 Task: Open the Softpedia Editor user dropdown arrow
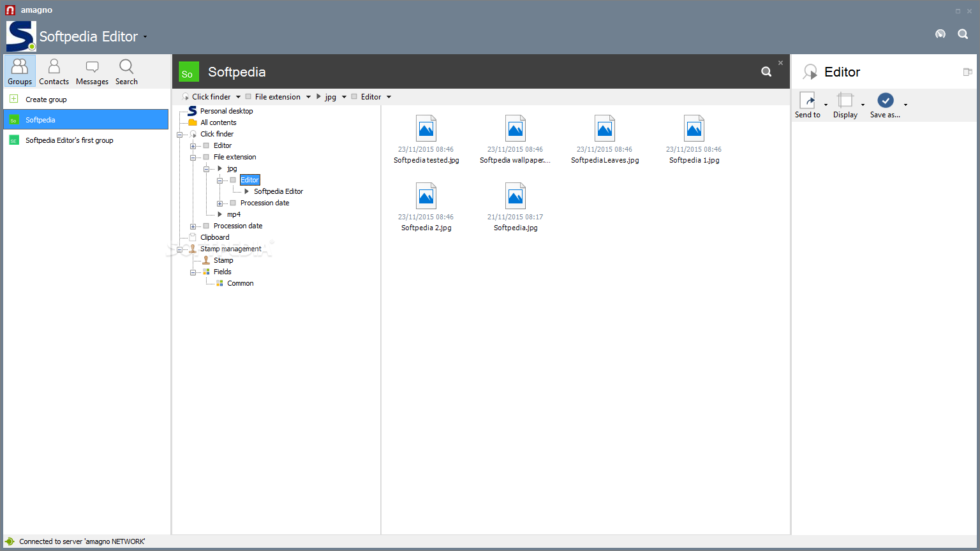pyautogui.click(x=145, y=37)
